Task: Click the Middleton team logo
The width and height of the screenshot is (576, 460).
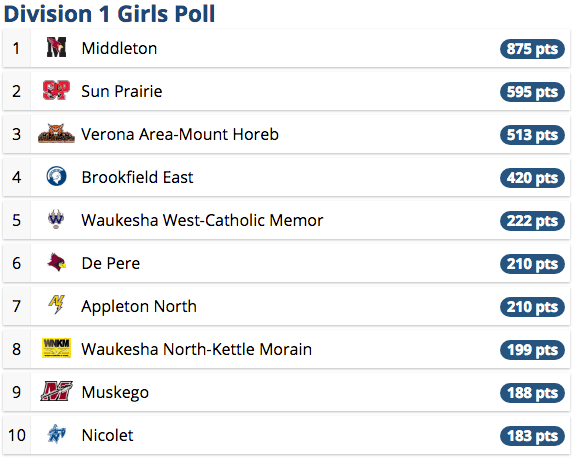Action: coord(56,48)
